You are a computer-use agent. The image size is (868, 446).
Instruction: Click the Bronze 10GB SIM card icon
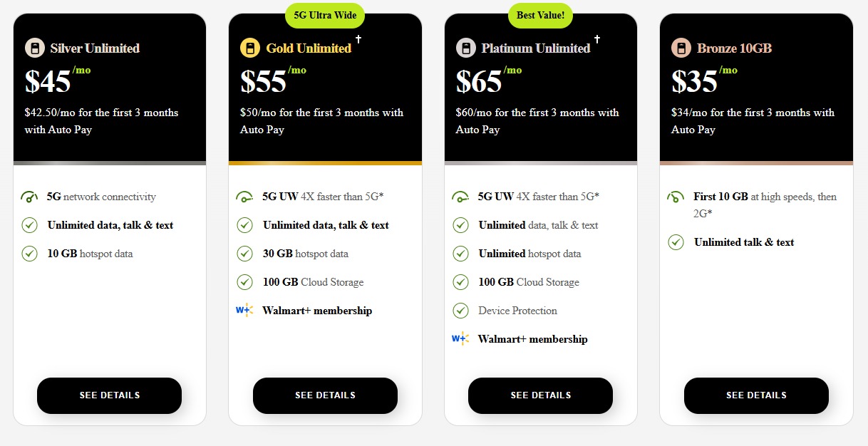click(681, 48)
